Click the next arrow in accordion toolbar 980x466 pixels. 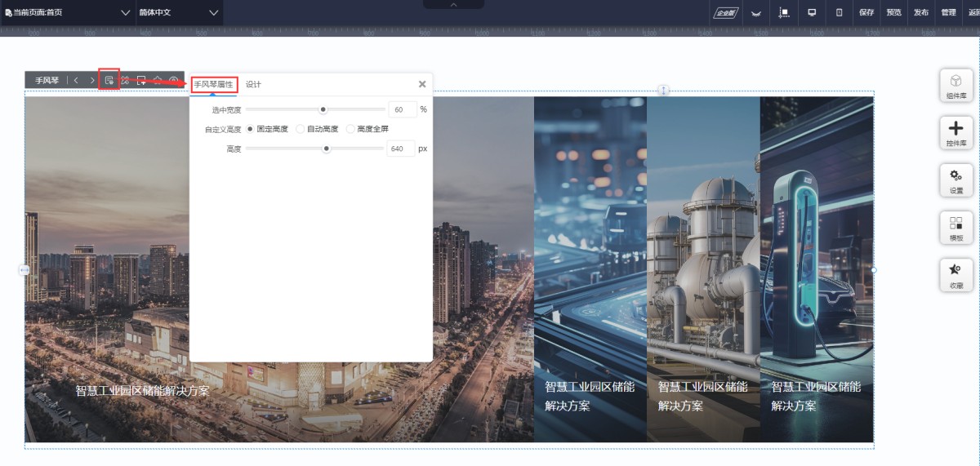(91, 80)
